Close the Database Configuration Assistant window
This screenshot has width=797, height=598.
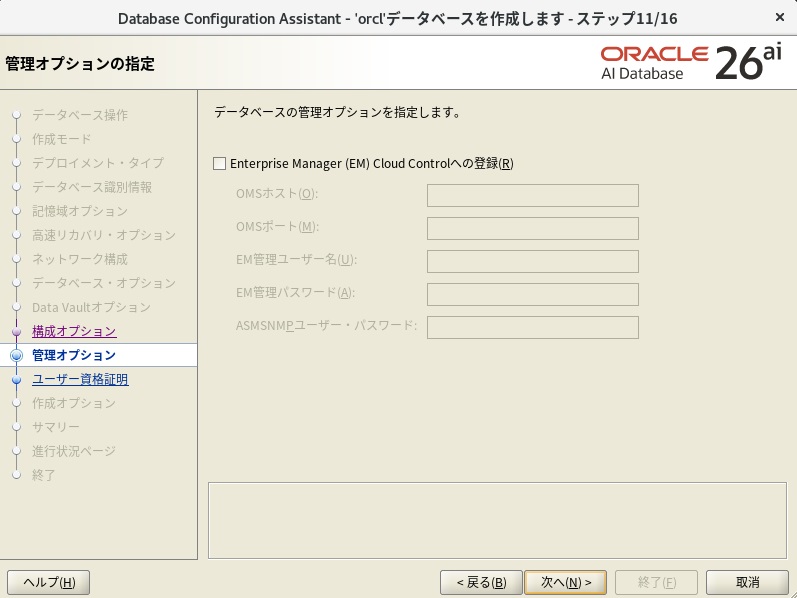click(780, 17)
